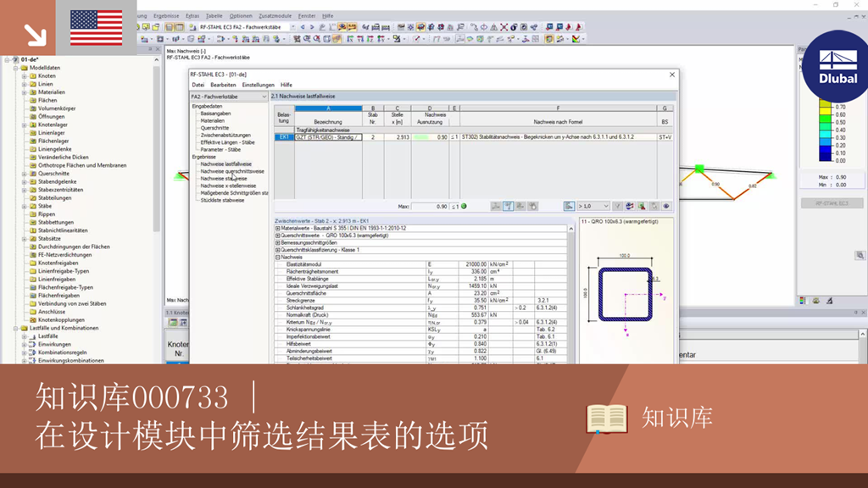Click the green status indicator next to Max value
This screenshot has height=488, width=868.
coord(464,207)
